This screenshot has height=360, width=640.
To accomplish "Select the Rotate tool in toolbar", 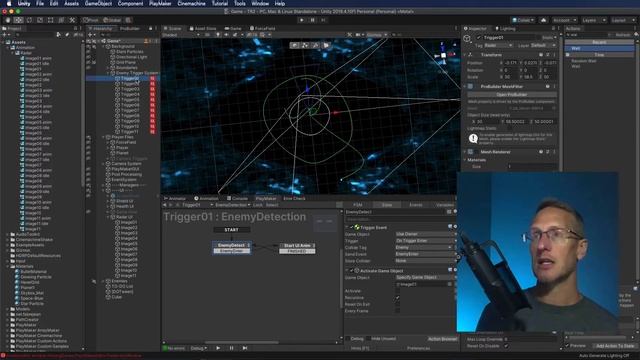I will [x=29, y=20].
